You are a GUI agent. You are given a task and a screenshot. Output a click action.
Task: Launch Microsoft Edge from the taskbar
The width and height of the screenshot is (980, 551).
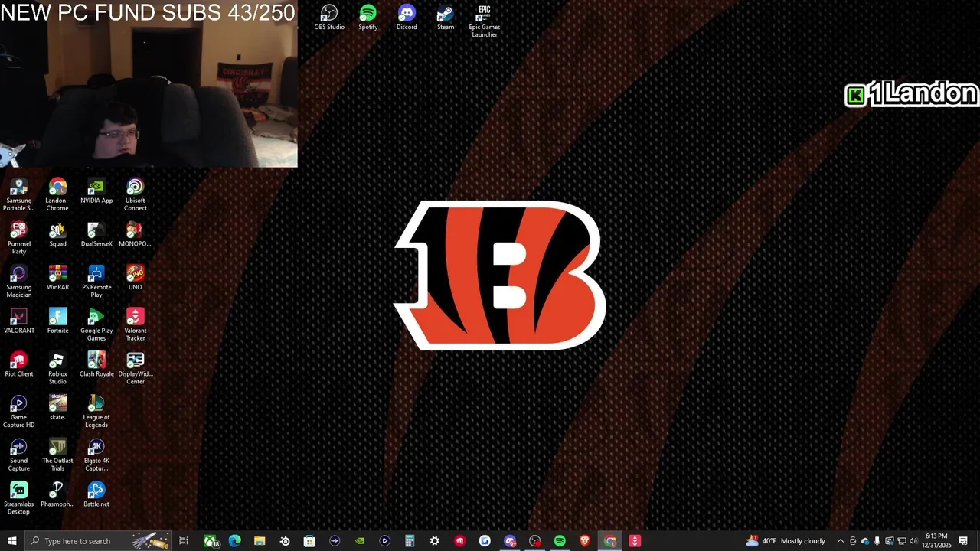[x=235, y=541]
